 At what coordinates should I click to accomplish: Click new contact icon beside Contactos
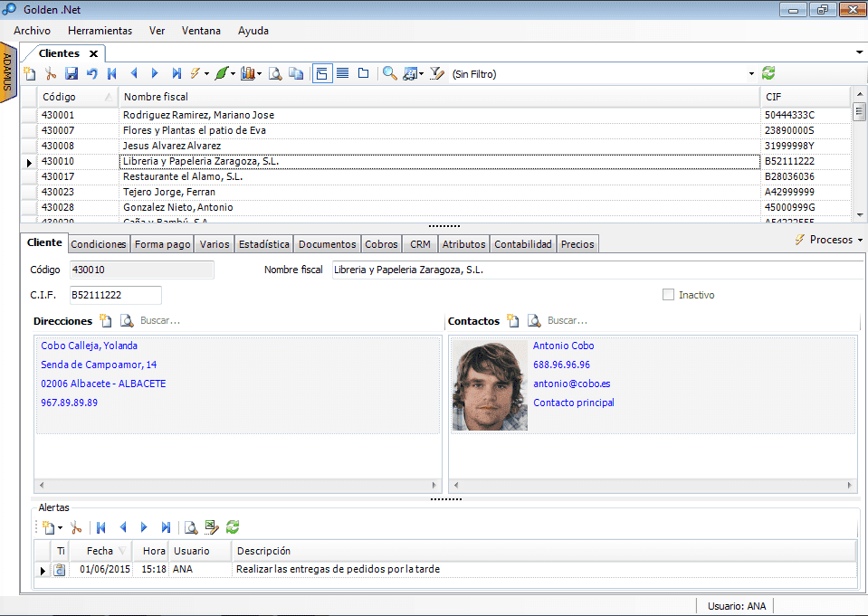point(513,321)
